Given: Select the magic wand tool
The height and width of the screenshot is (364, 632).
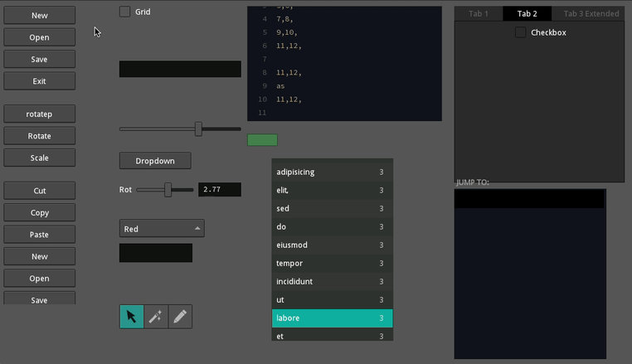Looking at the screenshot, I should click(155, 317).
